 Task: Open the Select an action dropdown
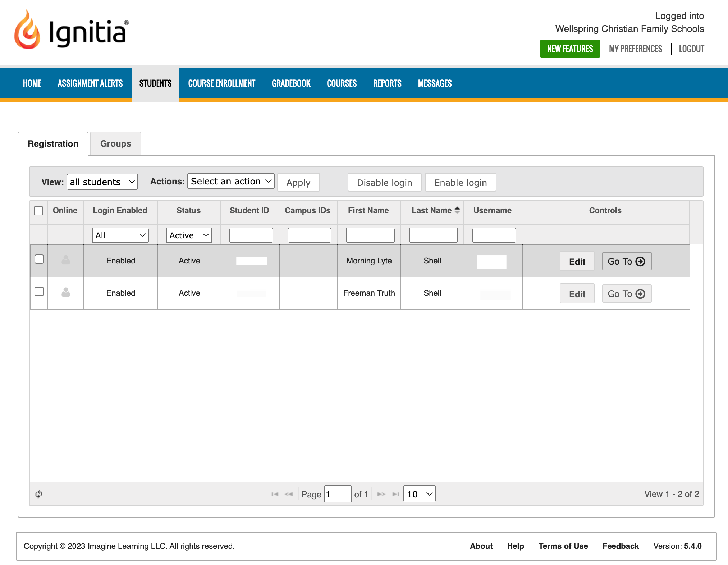(x=231, y=181)
